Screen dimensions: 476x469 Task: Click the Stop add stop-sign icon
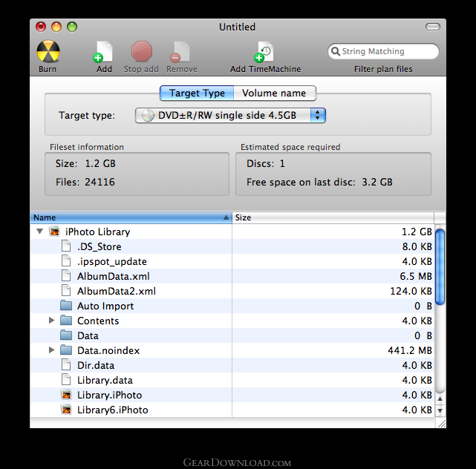142,51
